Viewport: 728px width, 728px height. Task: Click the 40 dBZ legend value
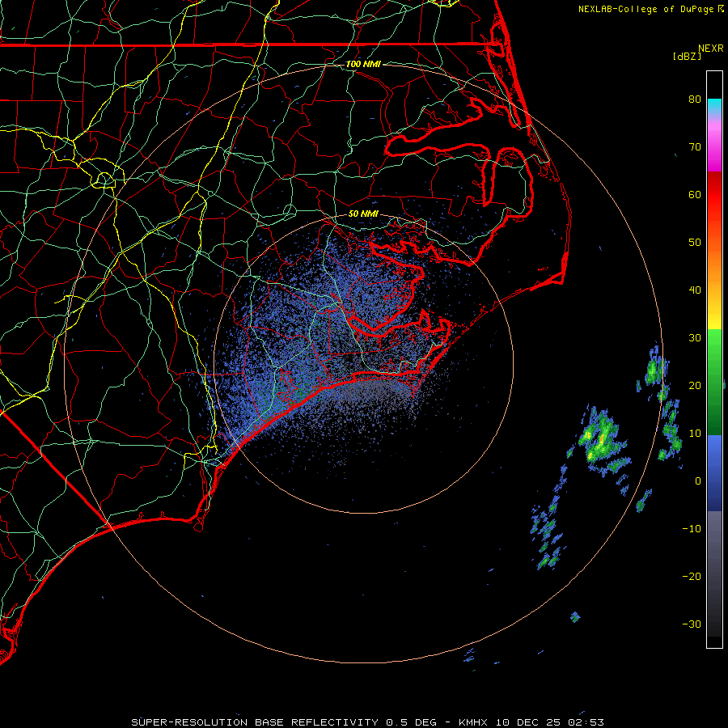point(695,290)
